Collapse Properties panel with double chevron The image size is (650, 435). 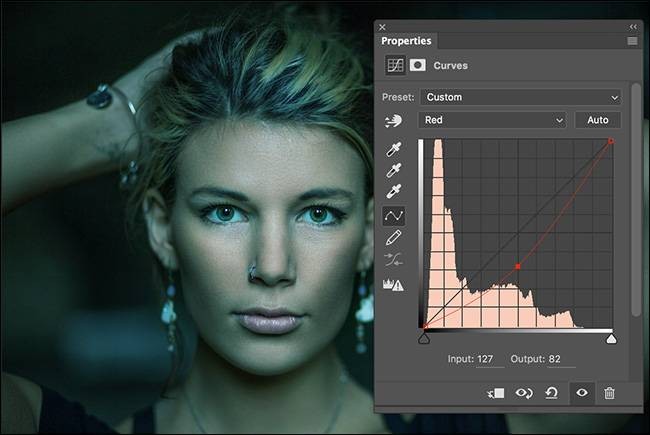(633, 27)
